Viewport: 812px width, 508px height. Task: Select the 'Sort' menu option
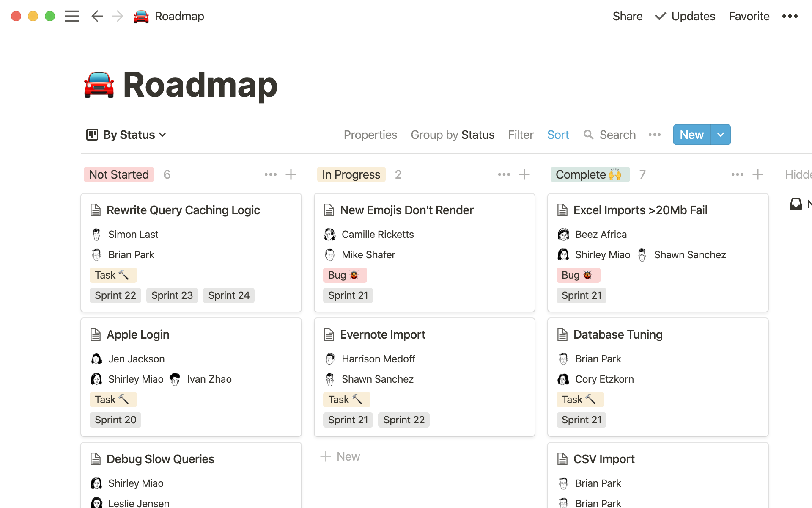[558, 135]
